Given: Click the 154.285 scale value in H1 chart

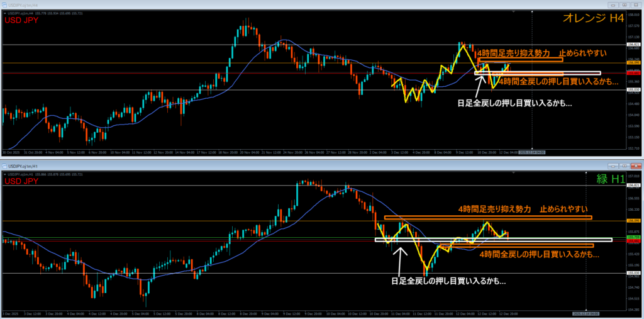Looking at the screenshot, I should pos(633,309).
